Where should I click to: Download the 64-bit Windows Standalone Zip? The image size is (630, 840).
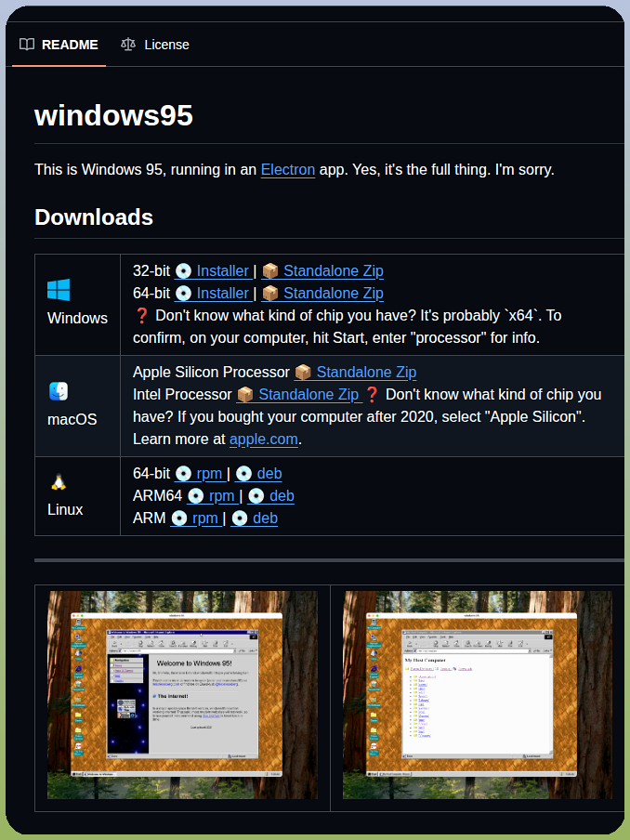(322, 294)
